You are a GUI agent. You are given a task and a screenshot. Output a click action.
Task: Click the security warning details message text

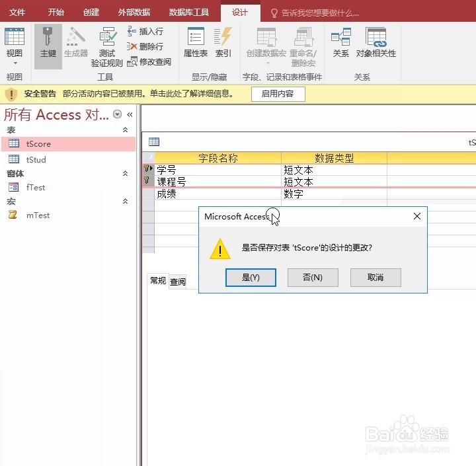(x=147, y=94)
